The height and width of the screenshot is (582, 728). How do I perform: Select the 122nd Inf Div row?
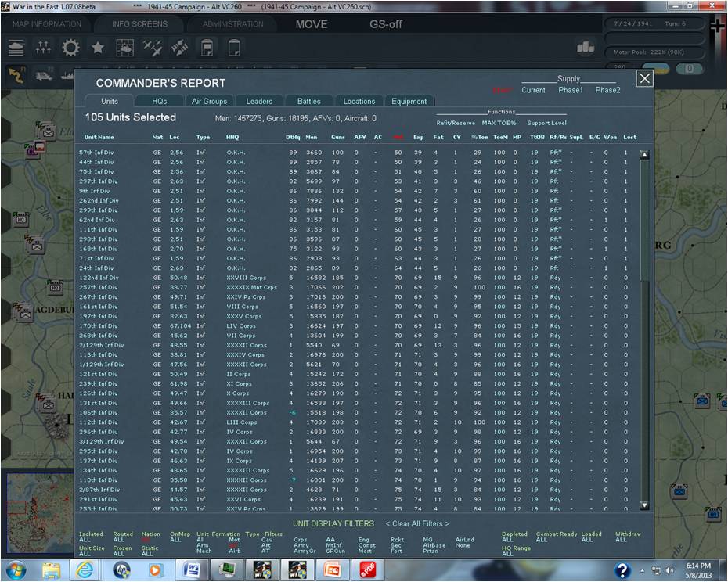[356, 278]
